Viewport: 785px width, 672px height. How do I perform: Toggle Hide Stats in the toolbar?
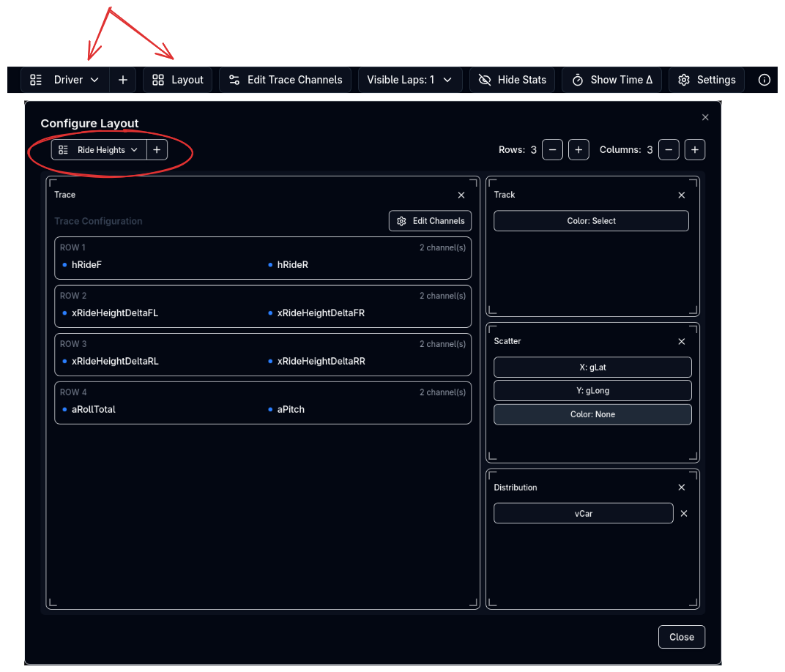513,80
